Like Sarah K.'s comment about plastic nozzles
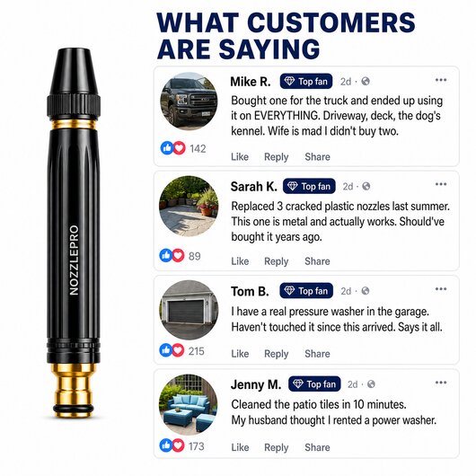Screen dimensions: 476x476 click(x=240, y=261)
